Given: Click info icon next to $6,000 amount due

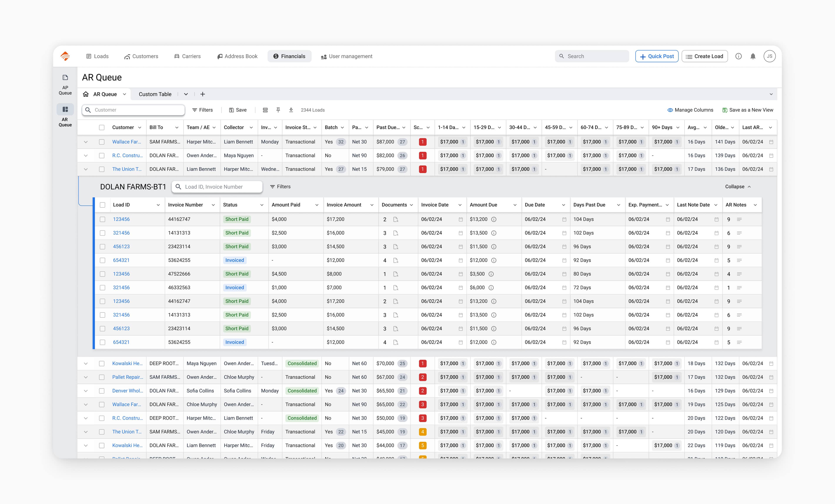Looking at the screenshot, I should tap(491, 288).
